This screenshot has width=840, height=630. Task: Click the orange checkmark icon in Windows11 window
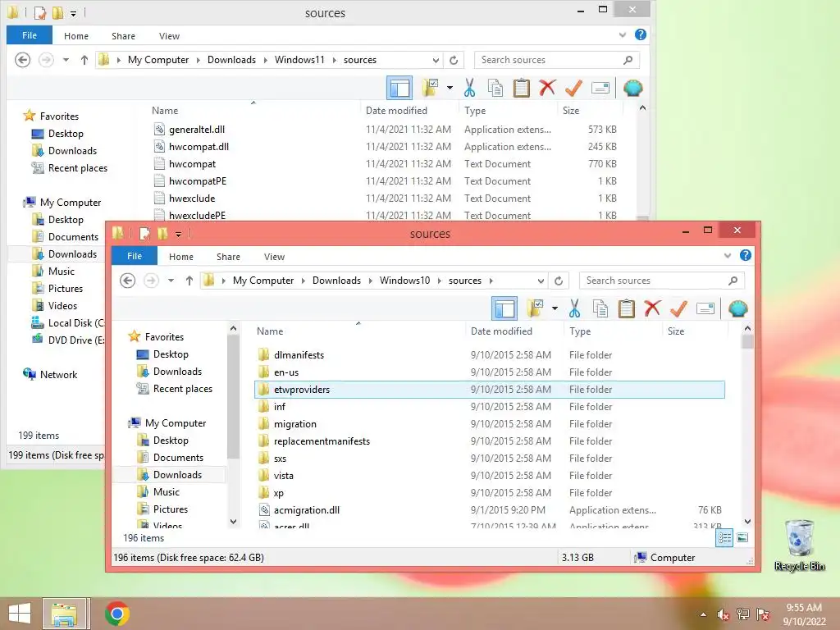(573, 88)
